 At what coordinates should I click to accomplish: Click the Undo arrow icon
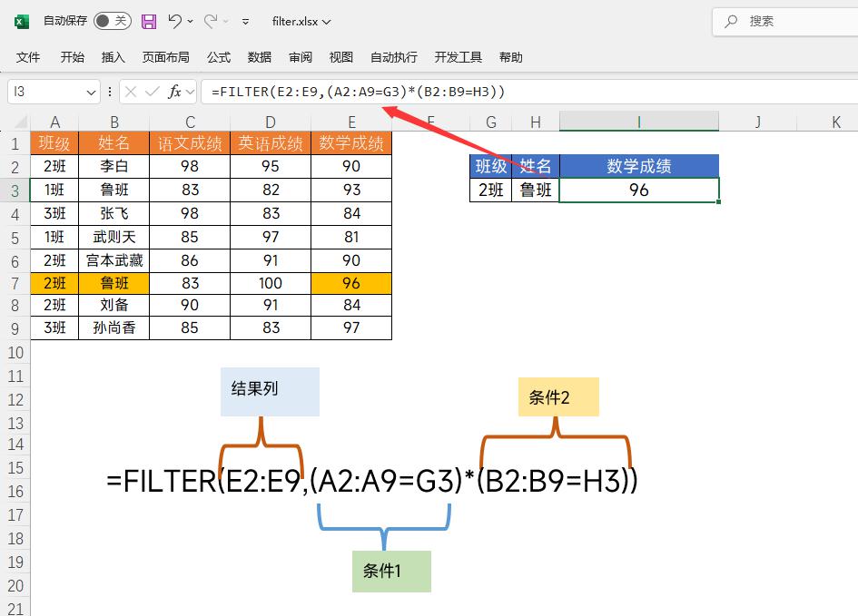pyautogui.click(x=174, y=21)
